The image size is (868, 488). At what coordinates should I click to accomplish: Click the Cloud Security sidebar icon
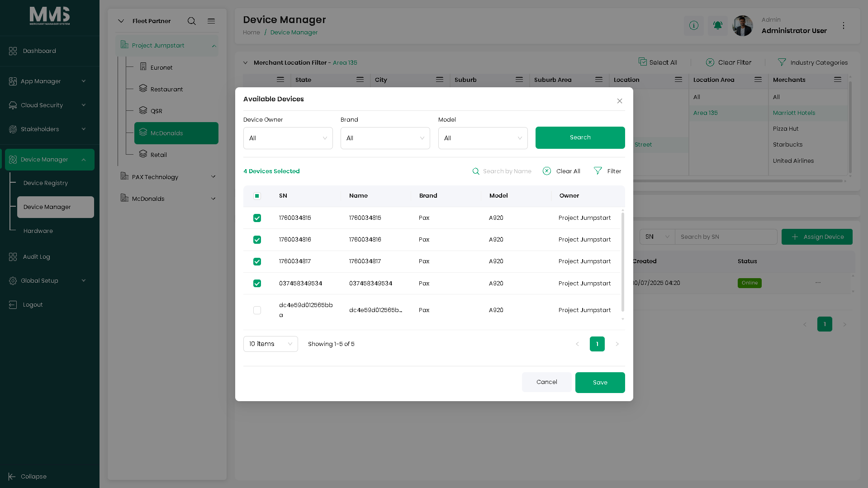coord(13,105)
